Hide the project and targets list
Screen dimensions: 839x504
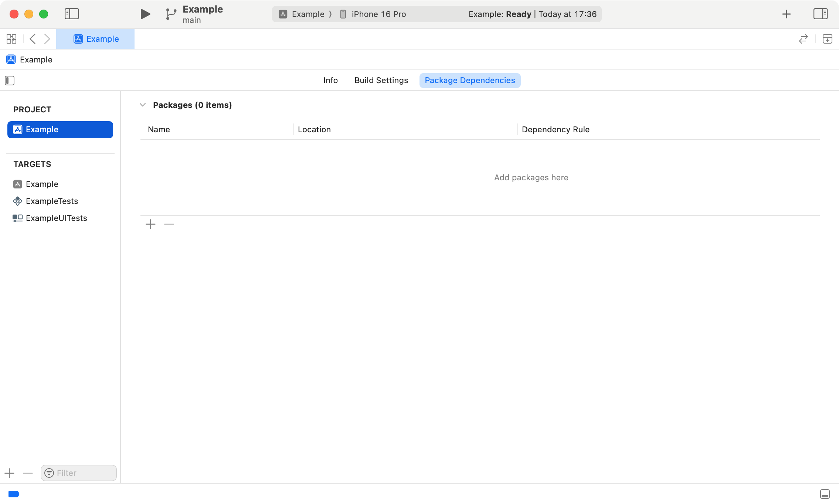pyautogui.click(x=10, y=81)
